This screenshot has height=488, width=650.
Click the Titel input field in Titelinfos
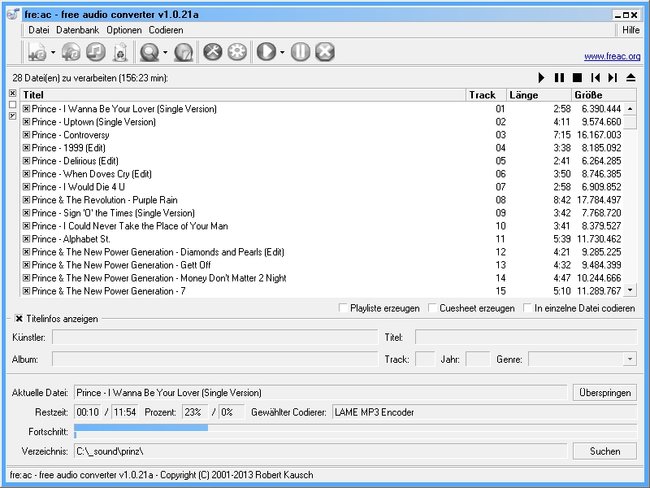pyautogui.click(x=526, y=337)
